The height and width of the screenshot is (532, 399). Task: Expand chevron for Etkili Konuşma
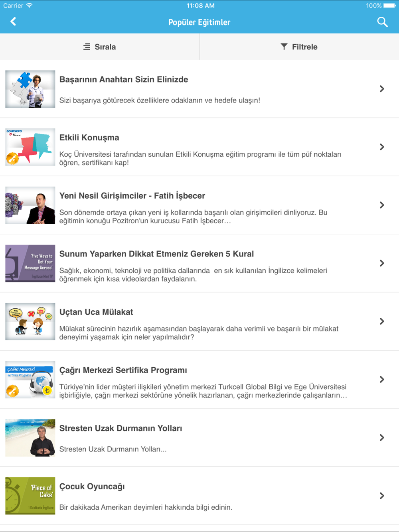click(x=382, y=147)
